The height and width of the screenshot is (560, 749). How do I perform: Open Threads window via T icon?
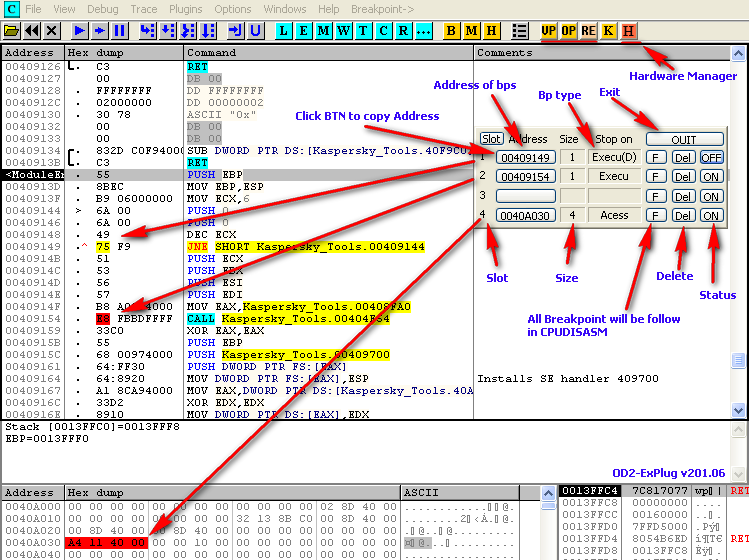(x=363, y=31)
